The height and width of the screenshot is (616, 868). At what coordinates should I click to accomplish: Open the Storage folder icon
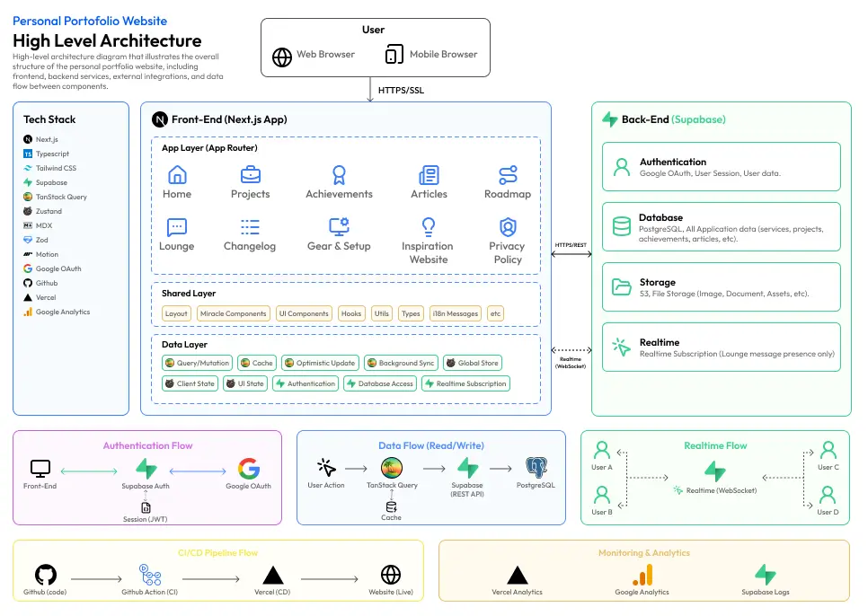[621, 287]
